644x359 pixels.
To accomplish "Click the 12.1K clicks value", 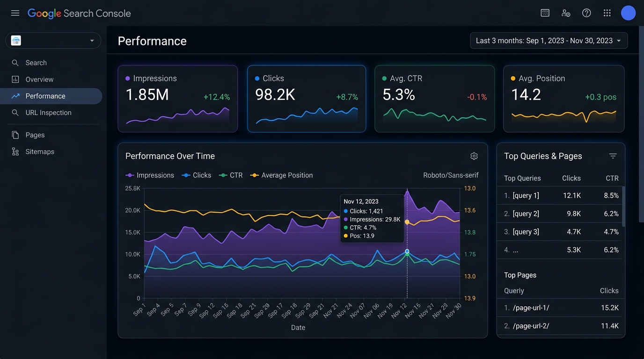I will (572, 195).
